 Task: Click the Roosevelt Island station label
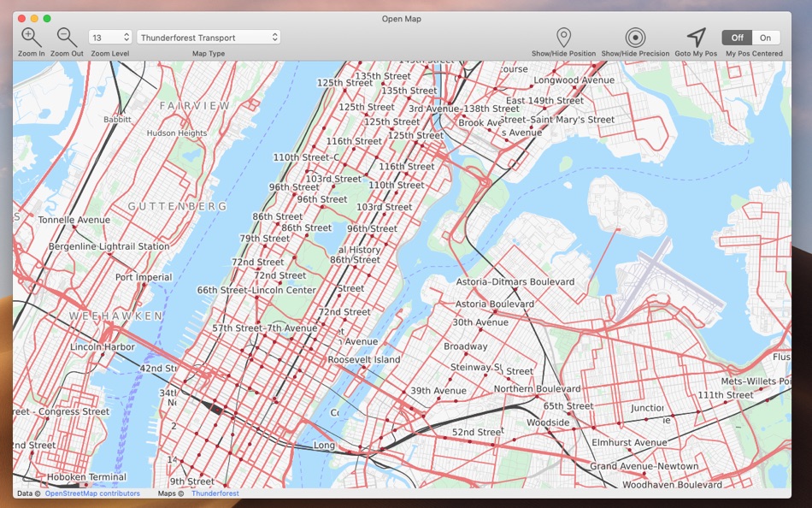(x=364, y=359)
